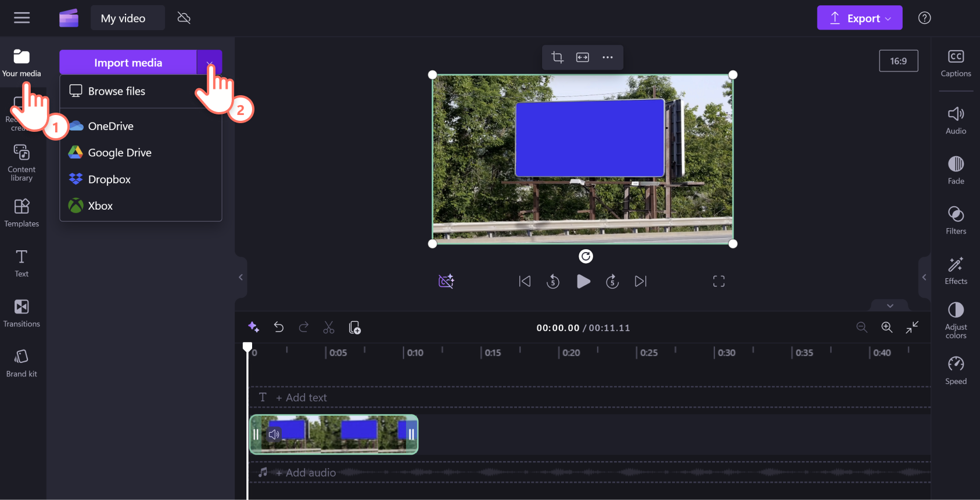
Task: Select the Crop tool in floating toolbar
Action: pos(558,57)
